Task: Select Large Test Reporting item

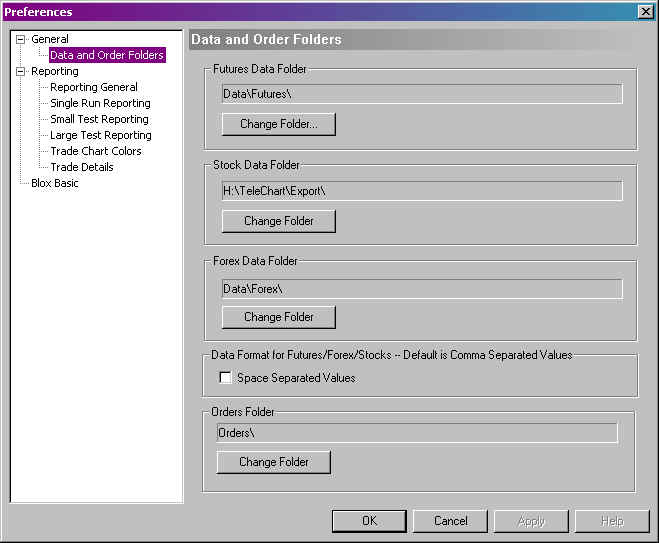Action: pos(101,136)
